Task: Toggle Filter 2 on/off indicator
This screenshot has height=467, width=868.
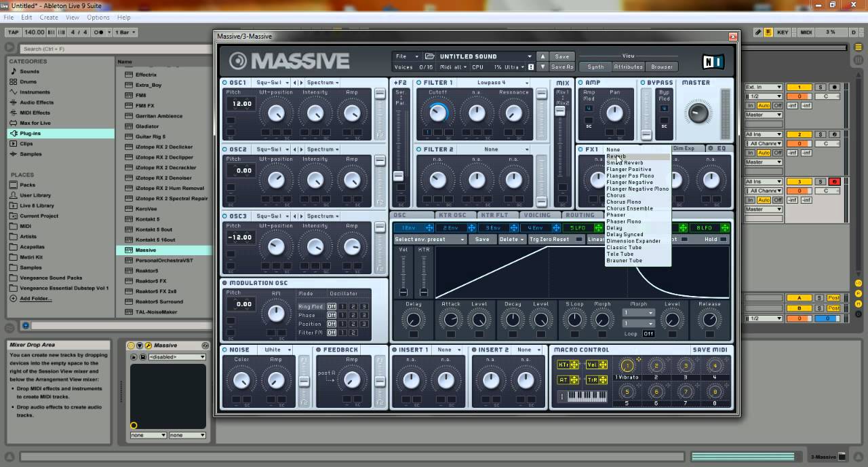Action: [x=419, y=149]
